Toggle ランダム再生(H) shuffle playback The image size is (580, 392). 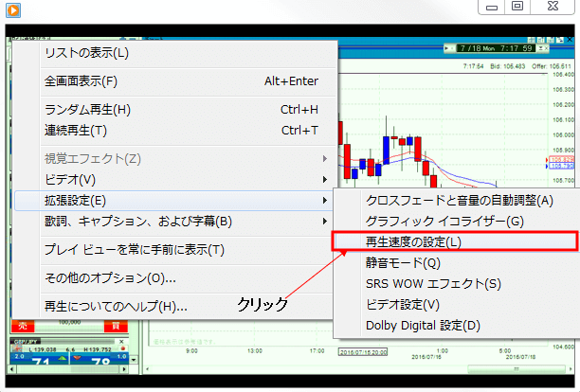tap(88, 109)
